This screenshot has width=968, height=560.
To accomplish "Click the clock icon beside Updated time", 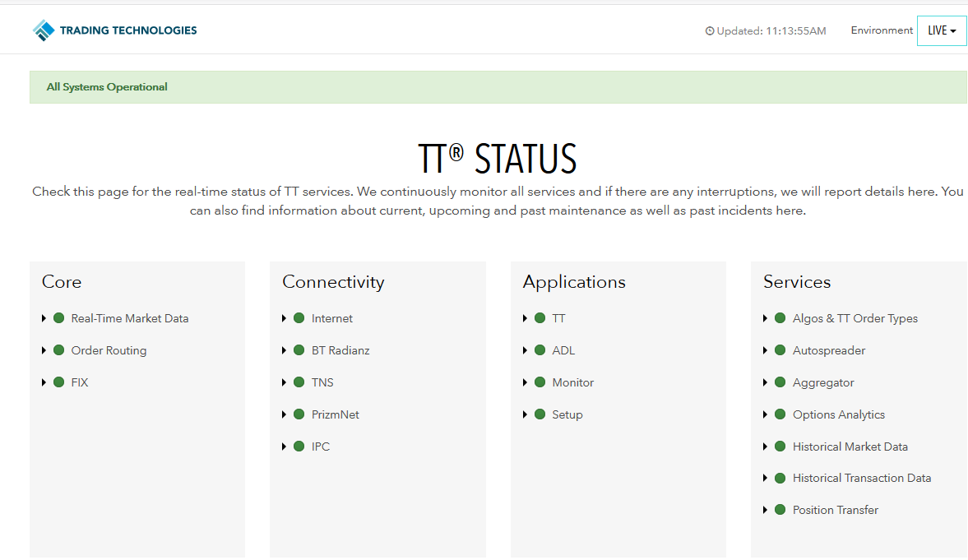I will coord(709,31).
